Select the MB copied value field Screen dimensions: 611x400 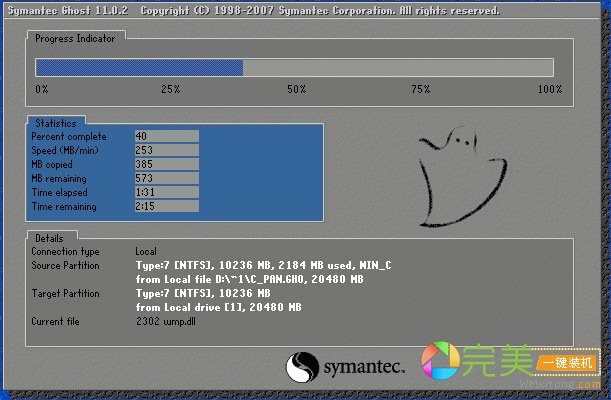pos(166,164)
